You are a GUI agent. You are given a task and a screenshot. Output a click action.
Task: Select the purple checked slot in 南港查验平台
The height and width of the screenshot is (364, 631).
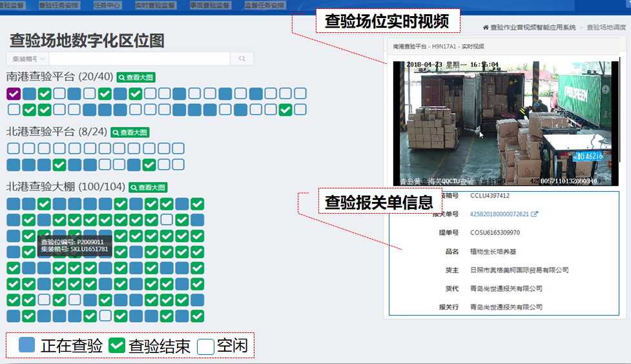pyautogui.click(x=14, y=94)
